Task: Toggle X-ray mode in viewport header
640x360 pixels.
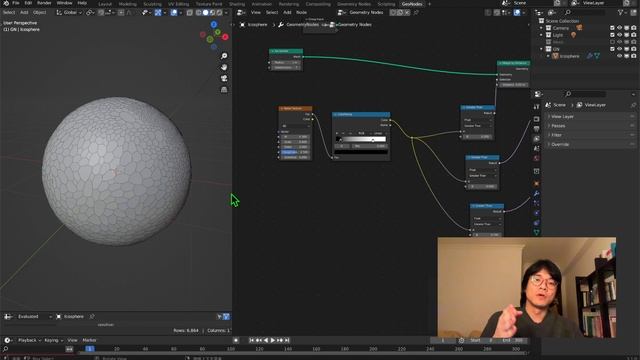Action: point(190,13)
